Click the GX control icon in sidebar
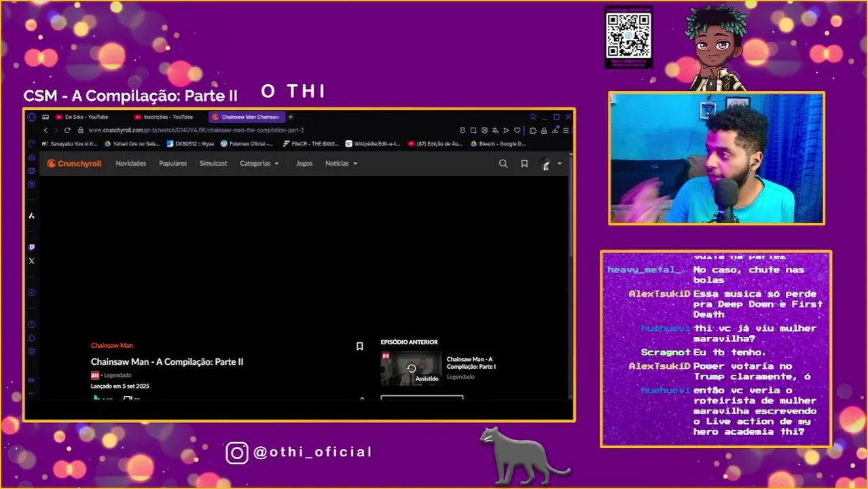 pos(31,144)
